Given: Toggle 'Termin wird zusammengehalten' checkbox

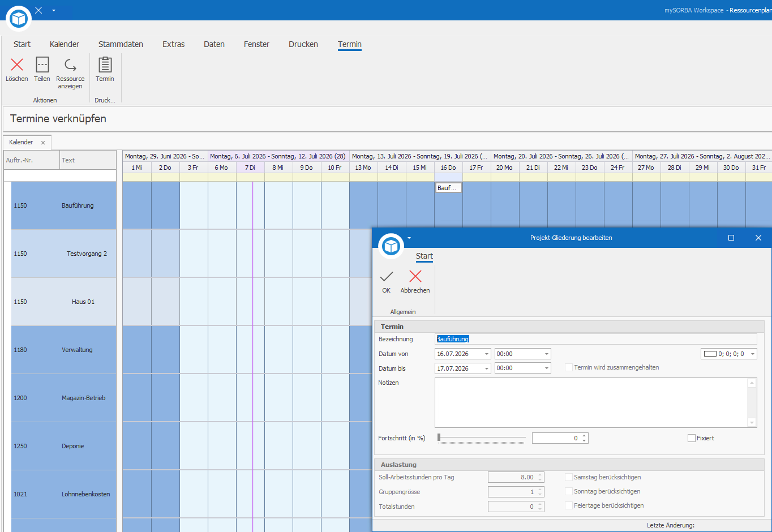Looking at the screenshot, I should click(569, 367).
